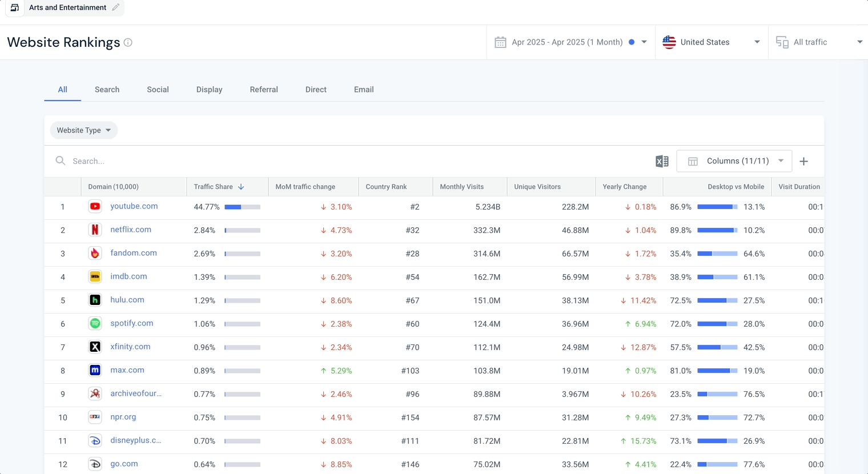Export the table to Excel
This screenshot has width=868, height=474.
tap(662, 161)
